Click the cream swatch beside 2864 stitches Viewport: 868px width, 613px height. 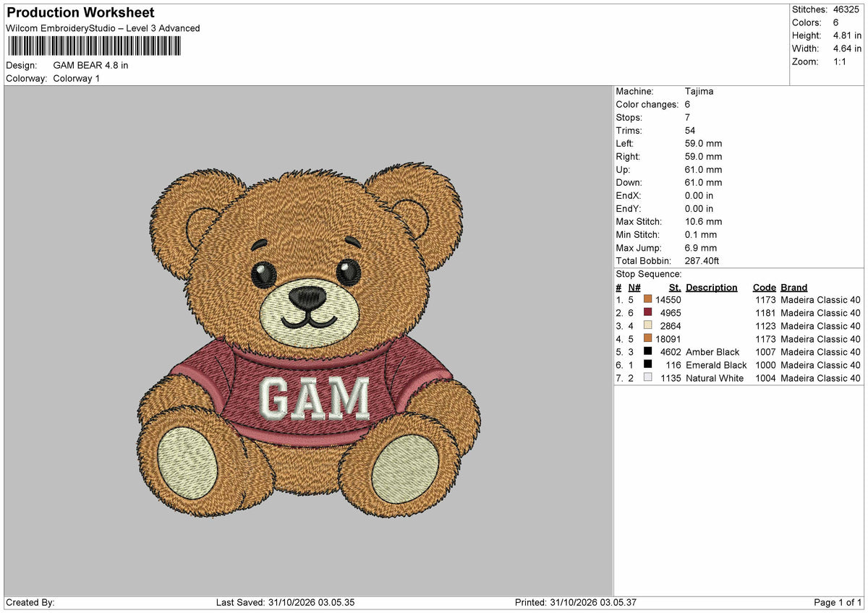click(647, 325)
